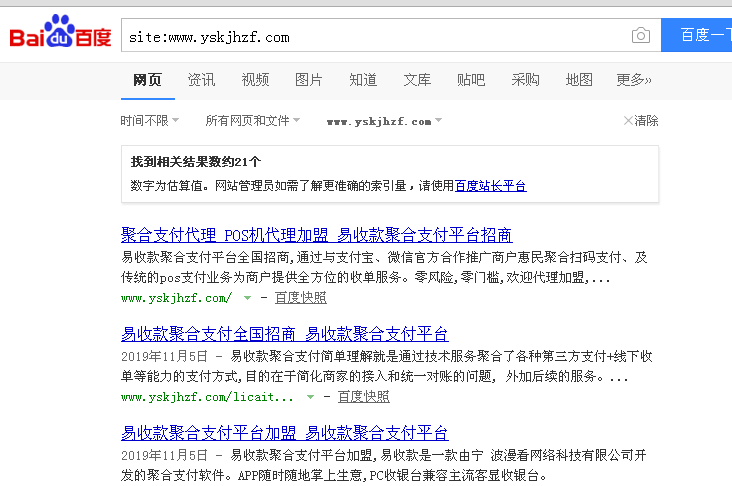732x486 pixels.
Task: Open result 易收款聚合支付全国招商
Action: click(285, 334)
